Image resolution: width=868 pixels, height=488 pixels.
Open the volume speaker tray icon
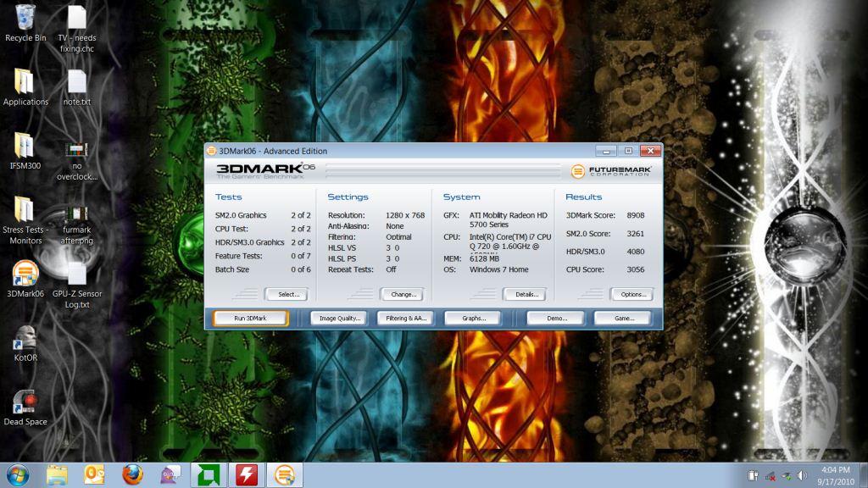click(x=802, y=476)
